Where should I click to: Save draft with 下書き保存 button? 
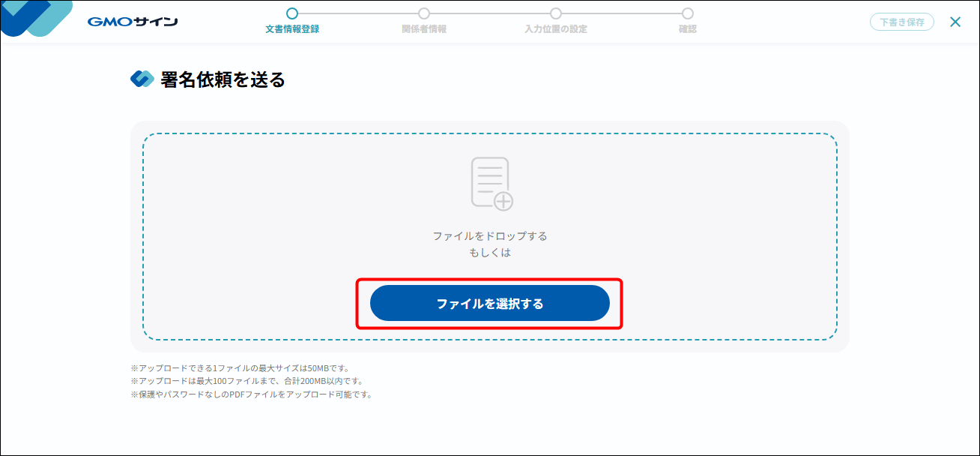pos(902,22)
